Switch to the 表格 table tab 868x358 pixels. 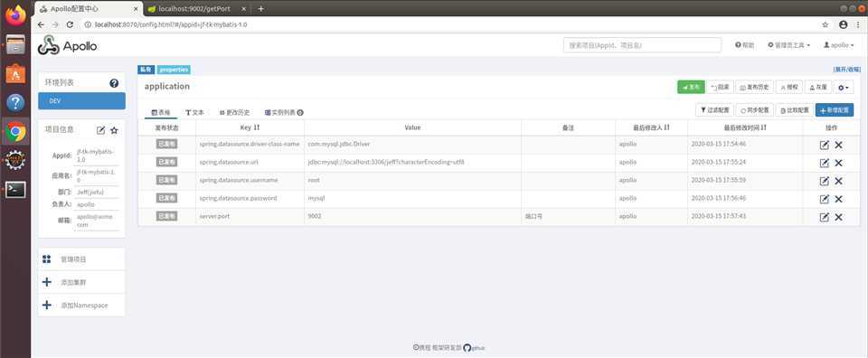coord(161,112)
